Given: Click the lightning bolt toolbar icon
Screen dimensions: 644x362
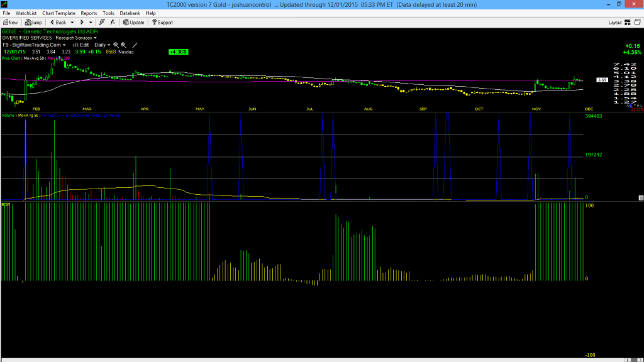Looking at the screenshot, I should [102, 23].
